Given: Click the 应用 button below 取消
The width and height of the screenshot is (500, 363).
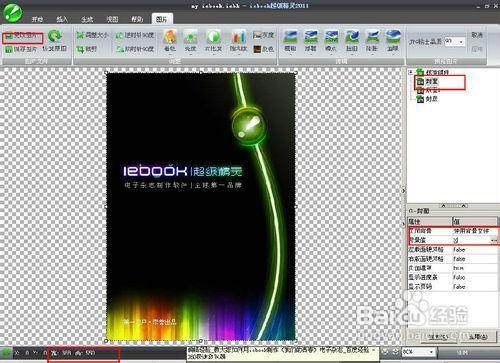Looking at the screenshot, I should point(477,49).
